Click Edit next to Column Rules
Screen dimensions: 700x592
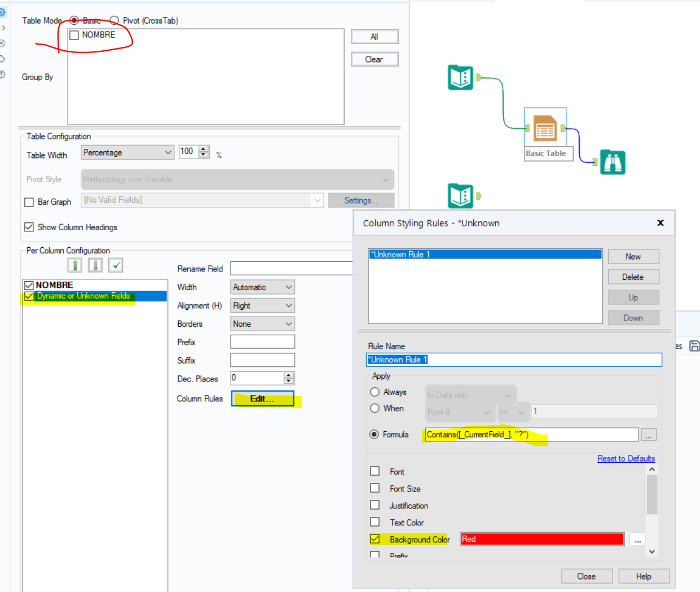pyautogui.click(x=262, y=398)
